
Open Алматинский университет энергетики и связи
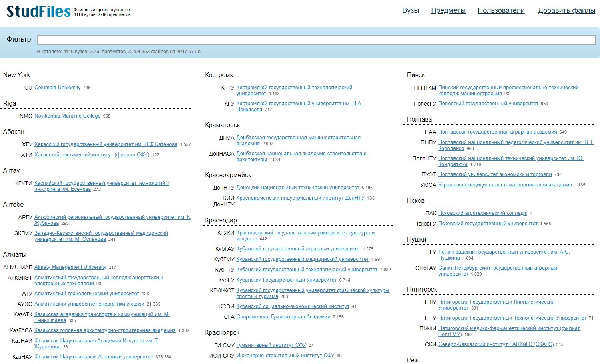click(x=89, y=304)
